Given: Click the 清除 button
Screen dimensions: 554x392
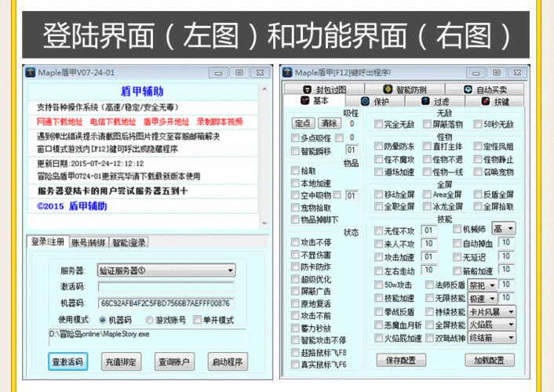Looking at the screenshot, I should (x=330, y=123).
